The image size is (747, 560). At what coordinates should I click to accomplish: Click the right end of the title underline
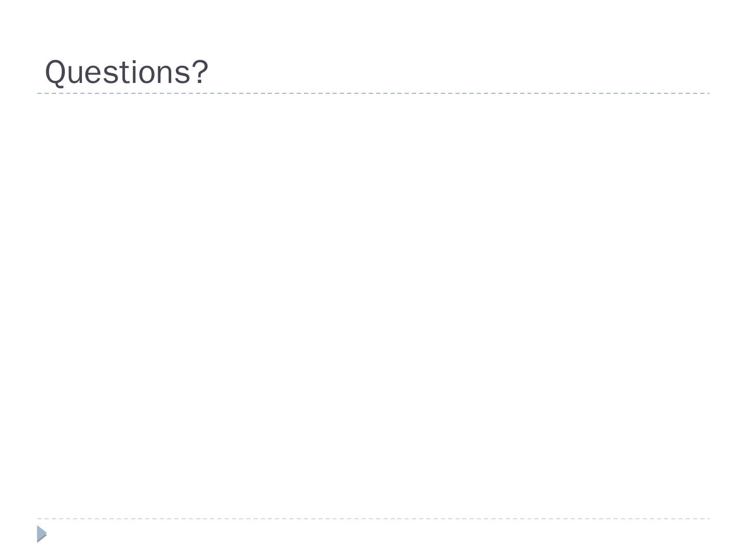[708, 93]
